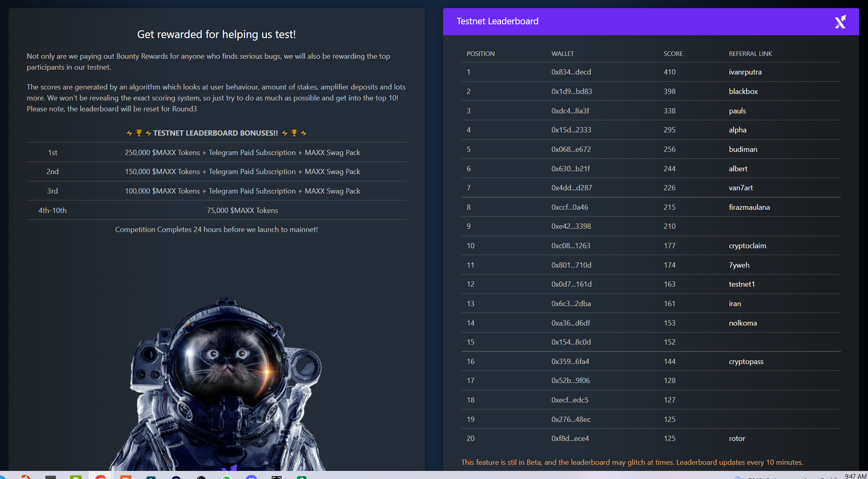Select wallet 0x15d...2333

pos(571,130)
